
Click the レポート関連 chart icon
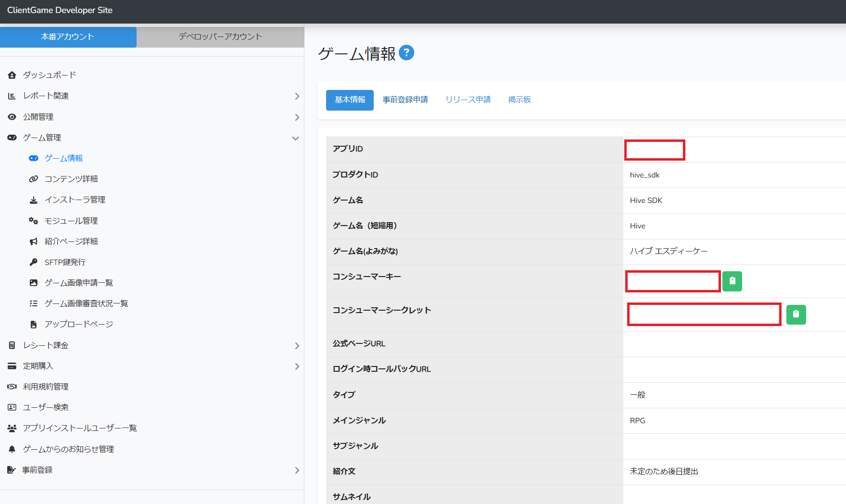pyautogui.click(x=12, y=96)
